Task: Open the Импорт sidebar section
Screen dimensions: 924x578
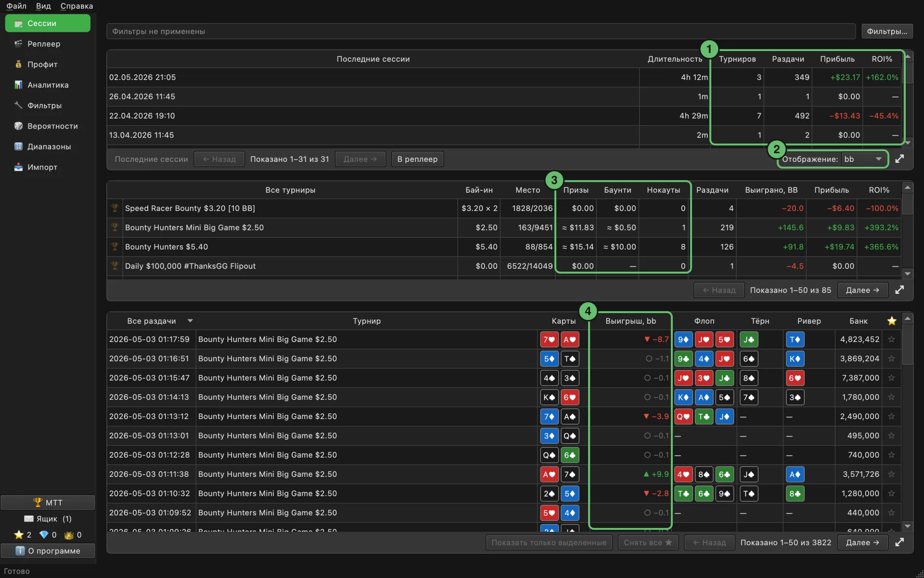Action: click(x=48, y=167)
